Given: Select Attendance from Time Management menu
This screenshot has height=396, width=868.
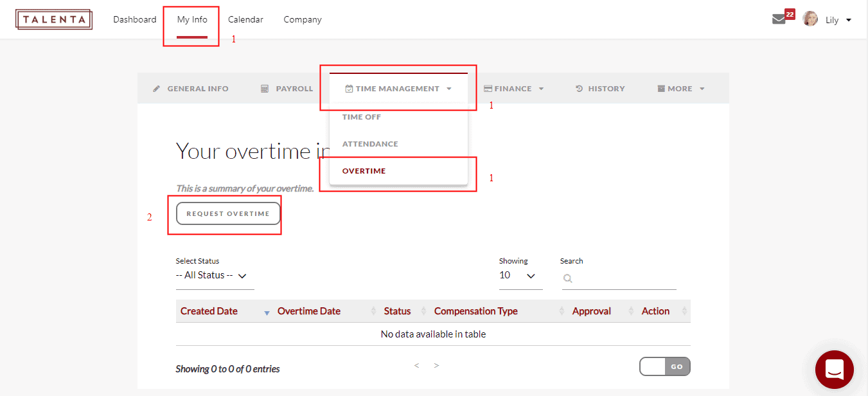Looking at the screenshot, I should [x=370, y=144].
